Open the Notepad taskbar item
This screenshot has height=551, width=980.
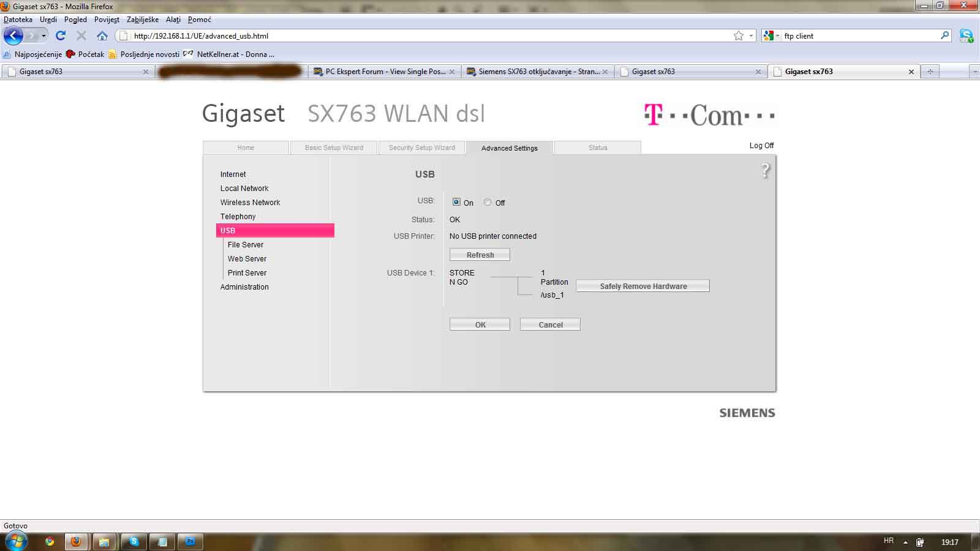click(x=162, y=542)
